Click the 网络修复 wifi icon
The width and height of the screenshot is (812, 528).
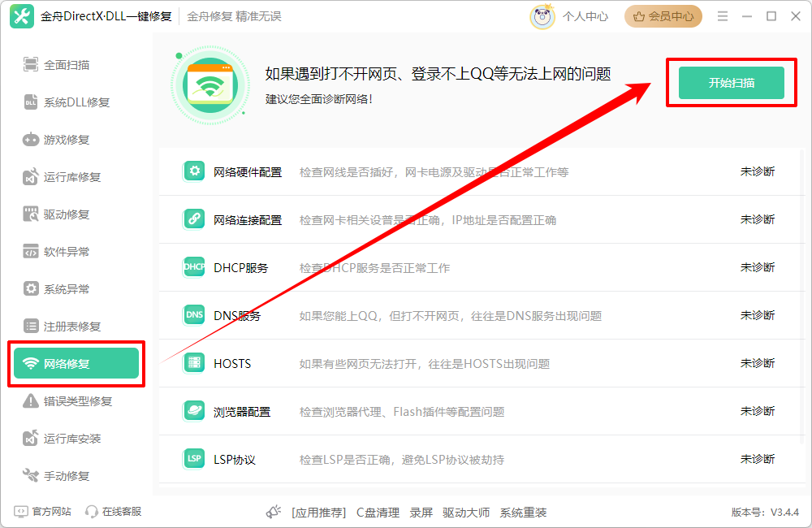point(31,364)
